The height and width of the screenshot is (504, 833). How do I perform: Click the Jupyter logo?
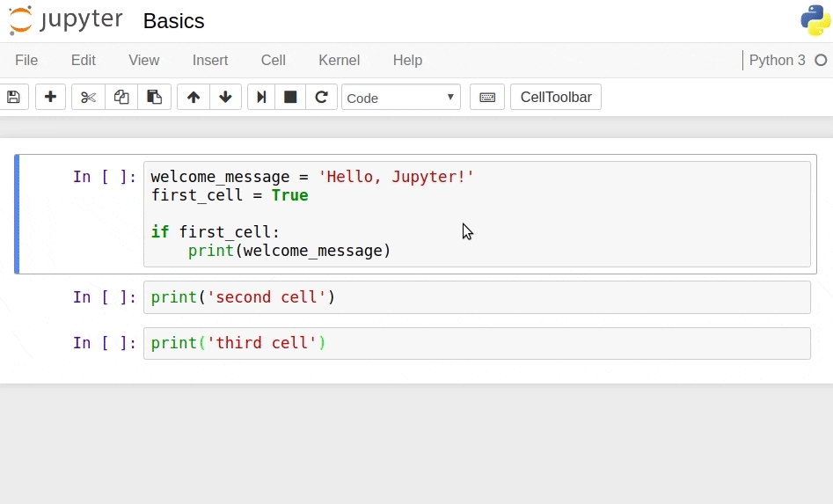(x=64, y=20)
